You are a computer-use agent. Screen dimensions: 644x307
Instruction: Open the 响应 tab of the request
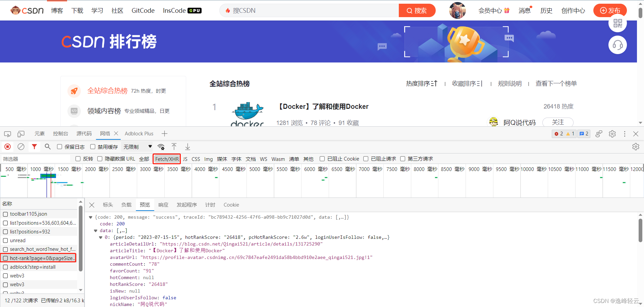[163, 205]
